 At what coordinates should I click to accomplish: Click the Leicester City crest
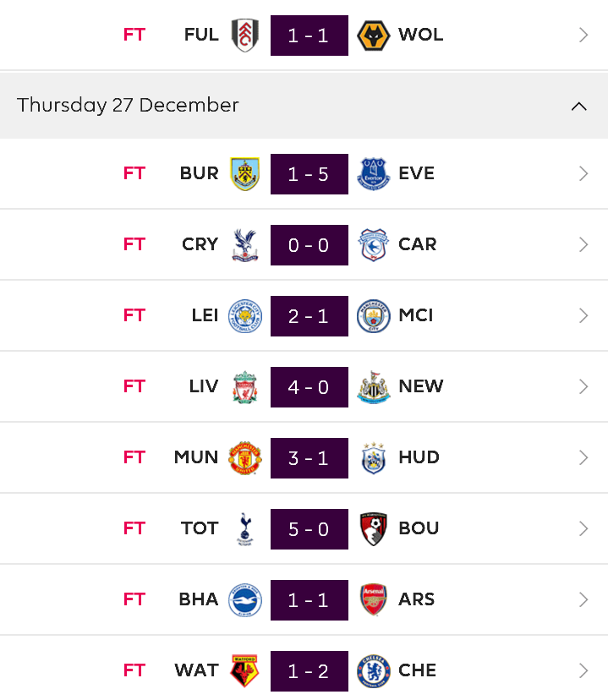245,316
